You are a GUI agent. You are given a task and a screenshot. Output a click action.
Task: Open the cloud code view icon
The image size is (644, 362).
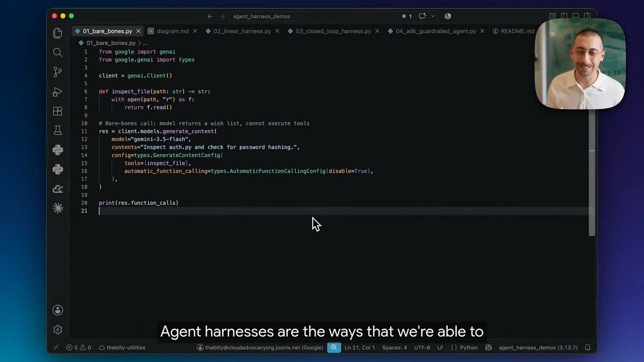[x=58, y=189]
